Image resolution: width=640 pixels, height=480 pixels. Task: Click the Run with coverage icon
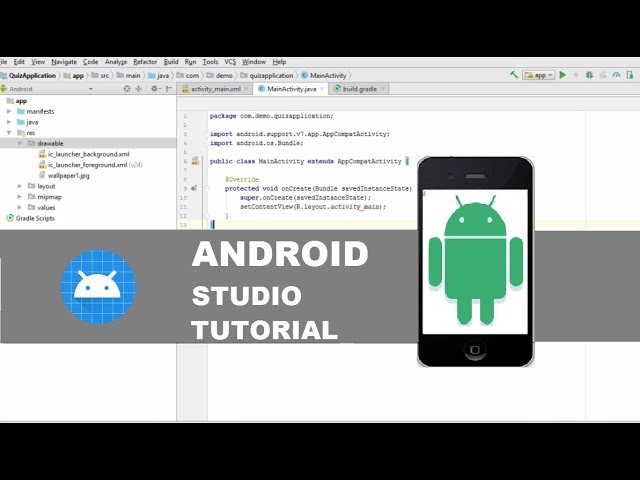coord(603,75)
